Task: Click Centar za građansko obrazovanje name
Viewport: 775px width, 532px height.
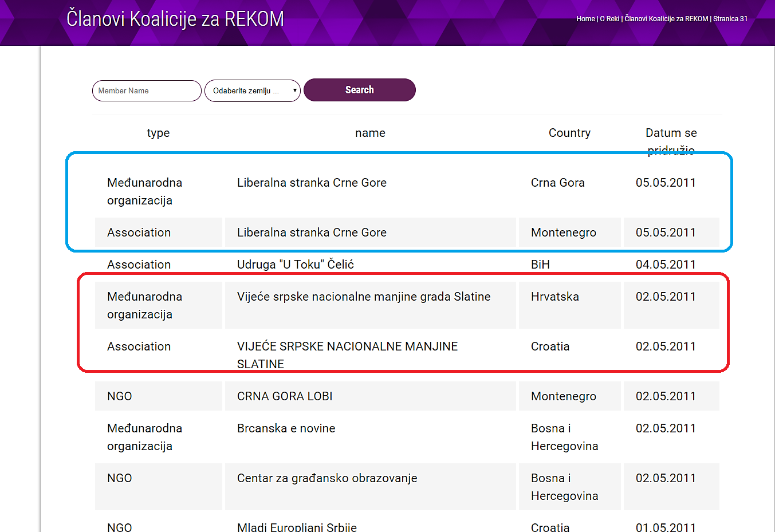Action: 327,478
